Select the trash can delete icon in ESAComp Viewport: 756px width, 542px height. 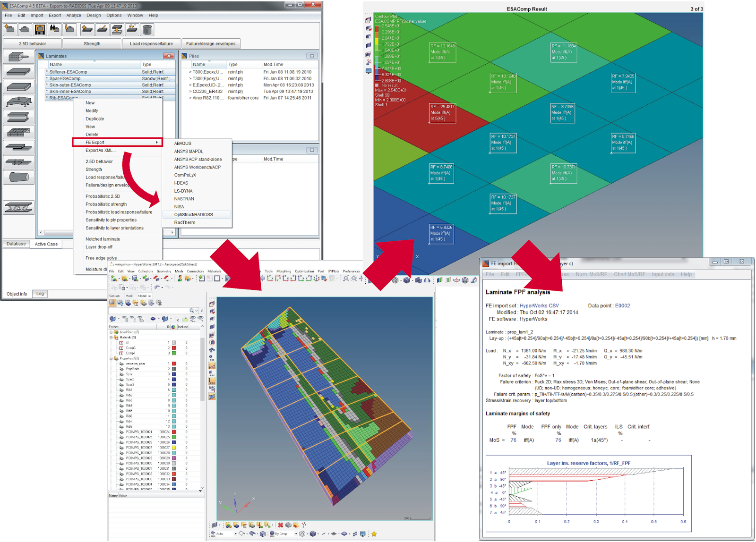(147, 29)
